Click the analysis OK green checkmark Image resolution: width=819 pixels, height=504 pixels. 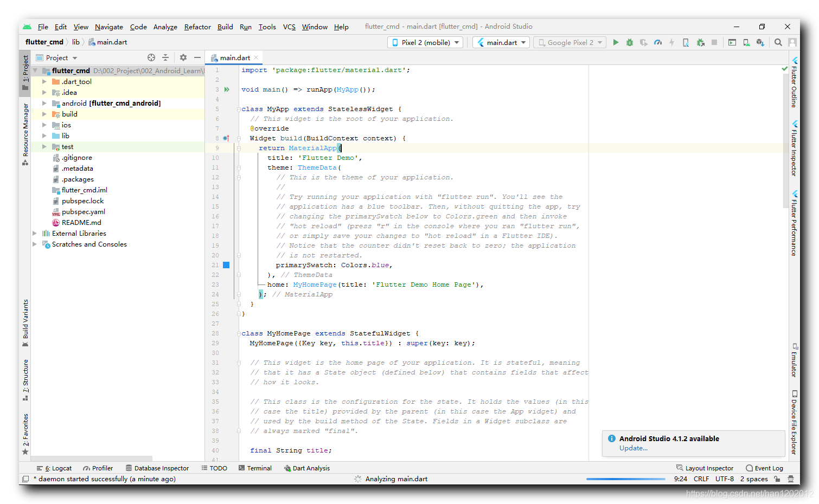[784, 69]
